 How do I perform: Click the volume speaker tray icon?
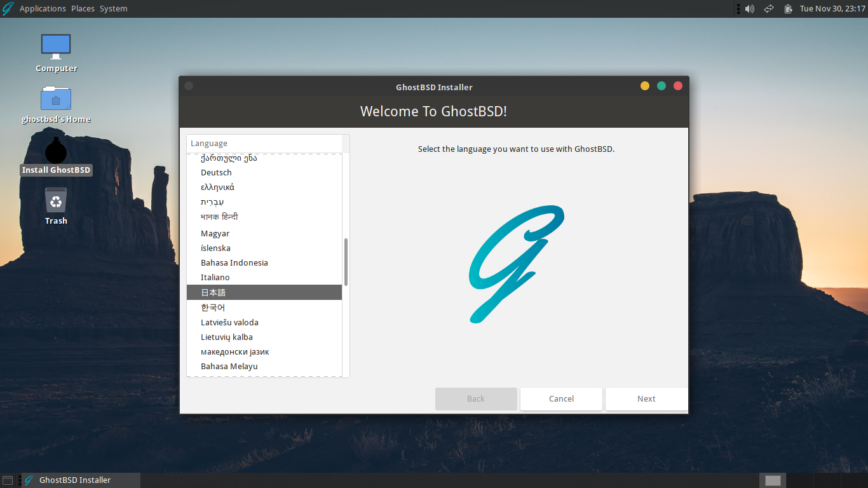[749, 9]
